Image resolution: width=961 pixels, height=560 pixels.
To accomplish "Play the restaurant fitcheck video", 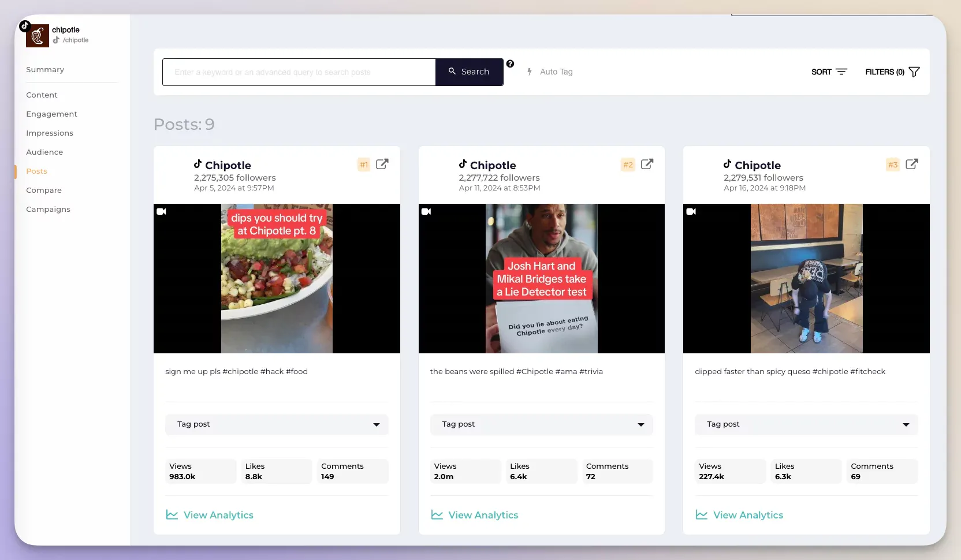I will click(806, 278).
